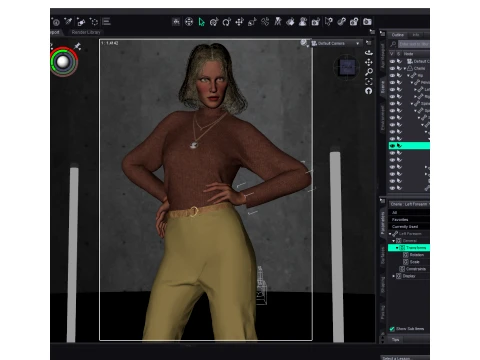Screen dimensions: 480x360
Task: Click the Scene pane search magnifier icon
Action: point(393,44)
